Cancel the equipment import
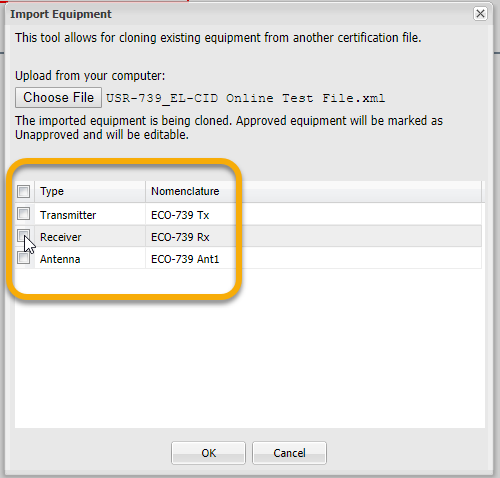500x478 pixels. [289, 453]
